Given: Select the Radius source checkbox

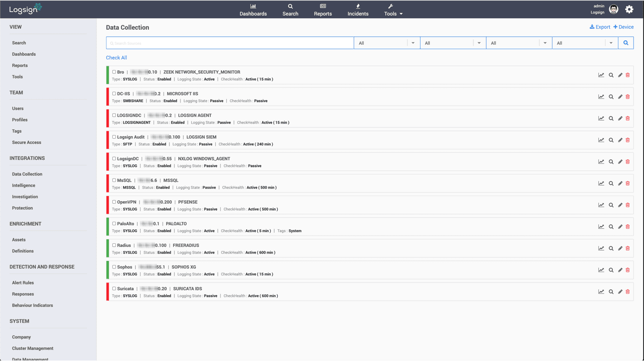Looking at the screenshot, I should tap(114, 245).
